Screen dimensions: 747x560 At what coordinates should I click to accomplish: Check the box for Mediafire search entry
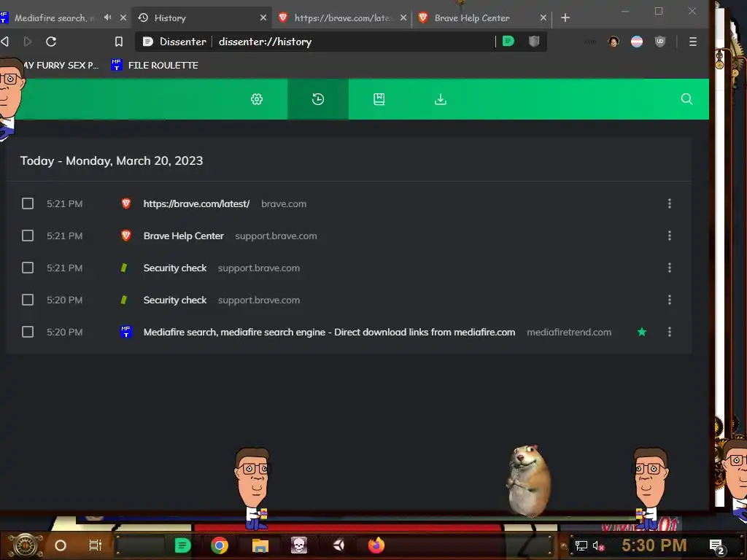28,332
